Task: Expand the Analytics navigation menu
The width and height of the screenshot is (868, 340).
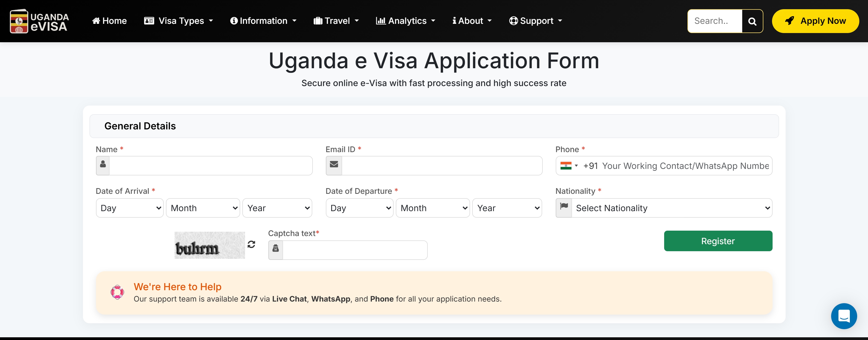Action: [x=406, y=21]
